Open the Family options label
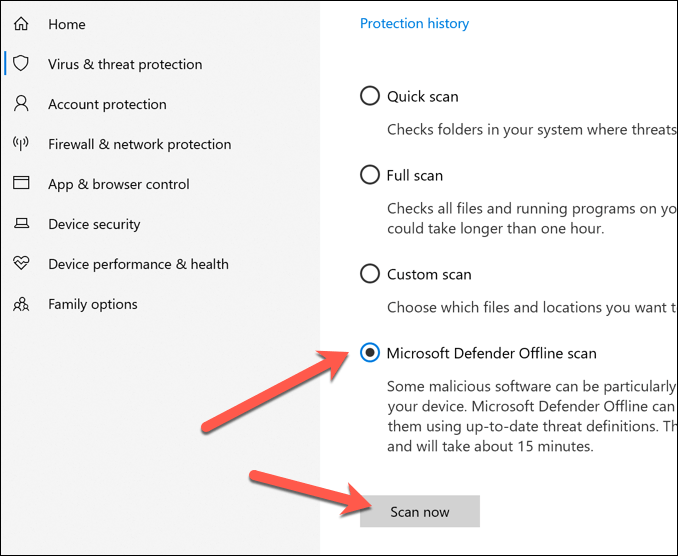 [x=93, y=304]
